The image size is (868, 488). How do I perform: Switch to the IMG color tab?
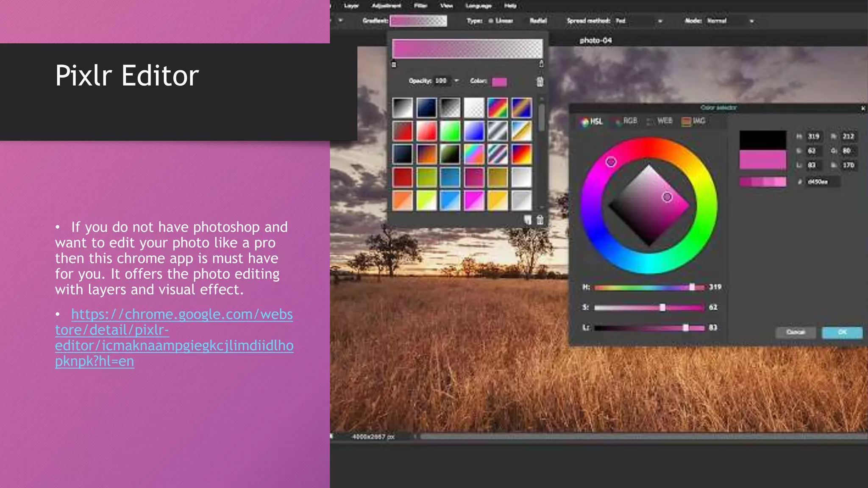(693, 121)
